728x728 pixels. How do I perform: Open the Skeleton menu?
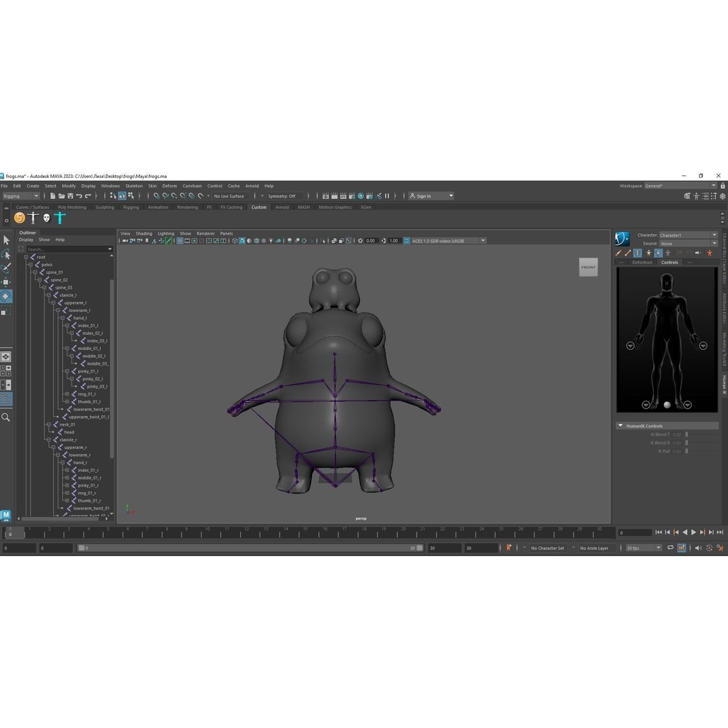click(x=133, y=186)
